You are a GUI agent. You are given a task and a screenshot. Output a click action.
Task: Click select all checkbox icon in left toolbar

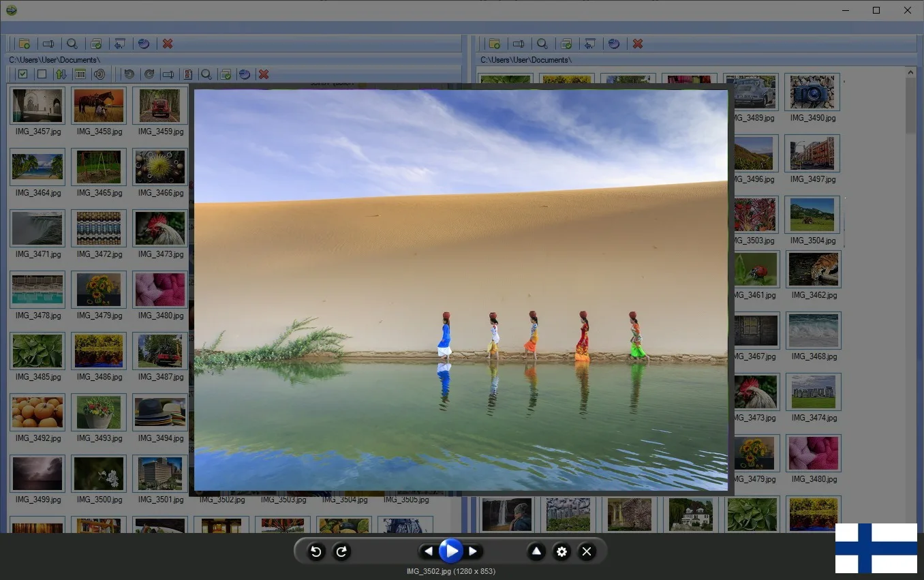tap(22, 74)
